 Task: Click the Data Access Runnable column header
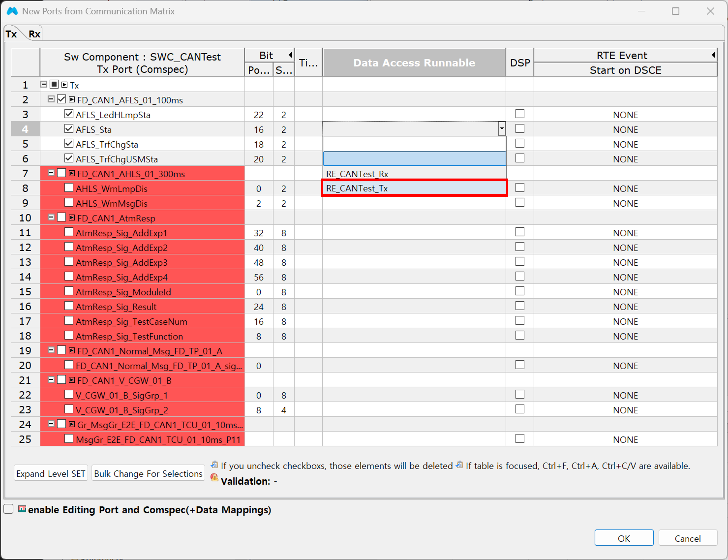(x=414, y=63)
